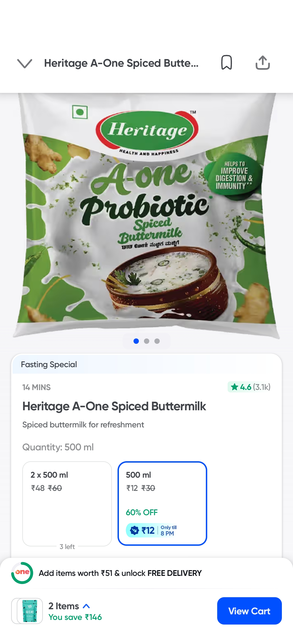Tap the Heritage A-One Spiced Buttermilk title
This screenshot has height=644, width=293.
(x=114, y=406)
